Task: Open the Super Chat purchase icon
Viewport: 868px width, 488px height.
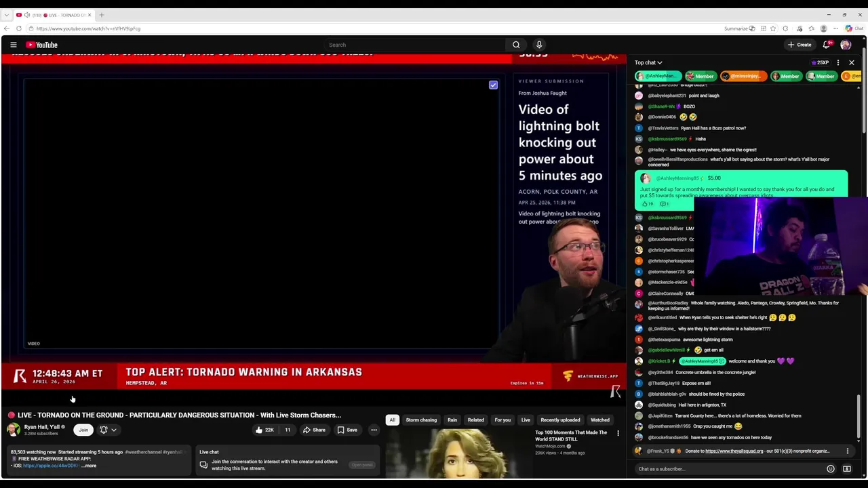Action: pyautogui.click(x=847, y=469)
